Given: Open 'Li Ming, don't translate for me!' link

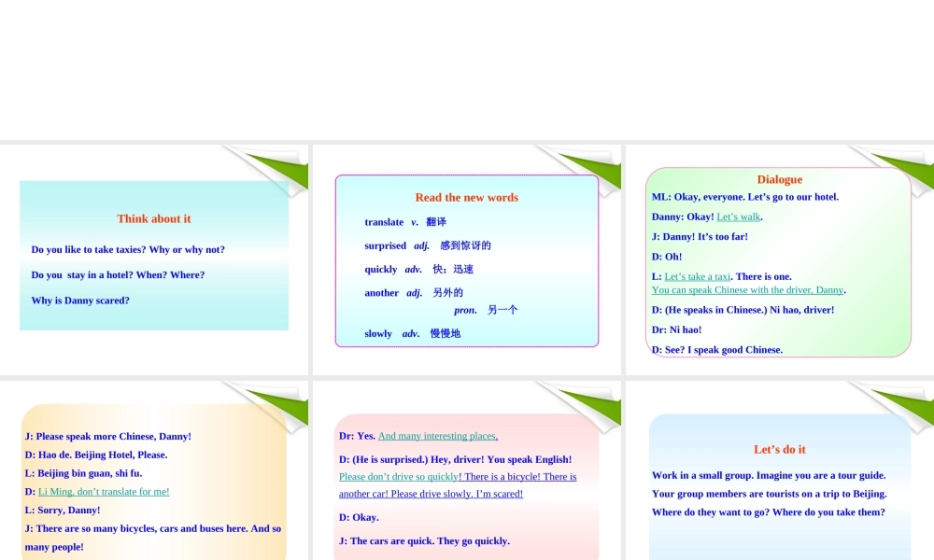Looking at the screenshot, I should click(x=104, y=492).
